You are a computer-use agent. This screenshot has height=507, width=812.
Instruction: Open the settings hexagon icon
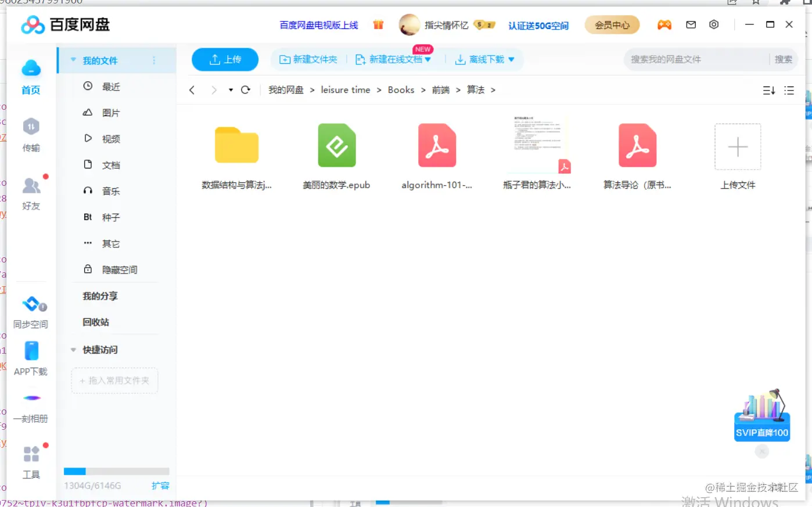click(714, 24)
